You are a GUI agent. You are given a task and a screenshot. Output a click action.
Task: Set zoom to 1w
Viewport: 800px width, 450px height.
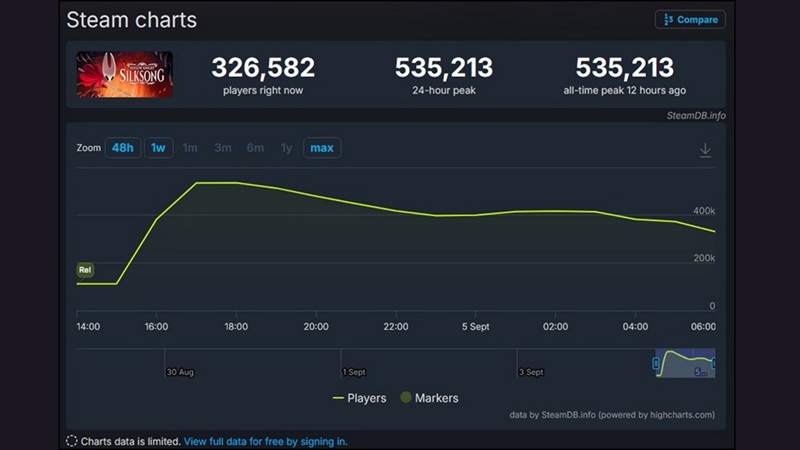[x=158, y=148]
